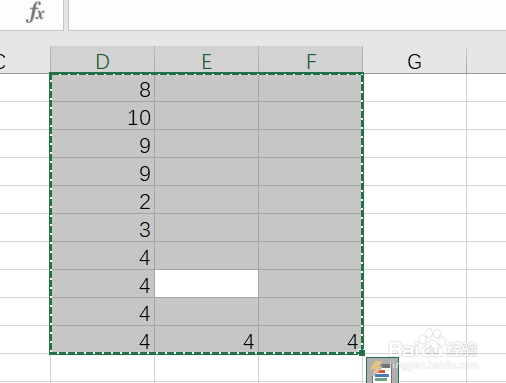Click the cell with value 2
Screen dimensions: 506x383
pos(102,199)
